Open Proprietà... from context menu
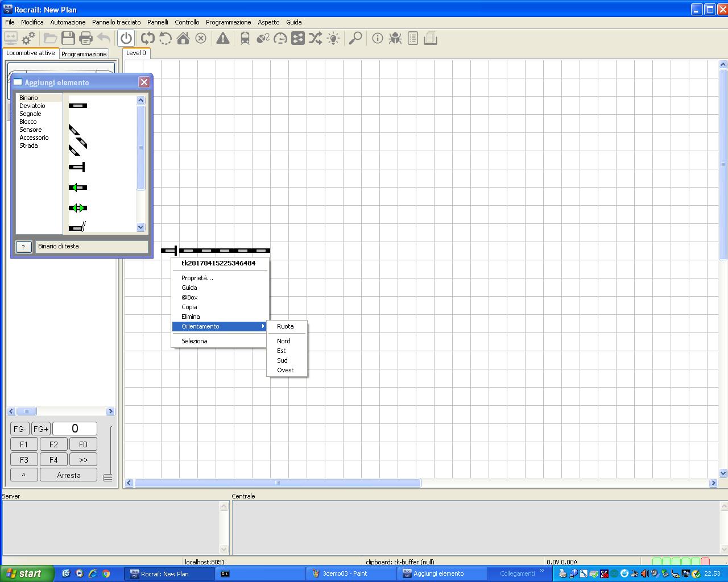This screenshot has width=728, height=582. pos(220,278)
